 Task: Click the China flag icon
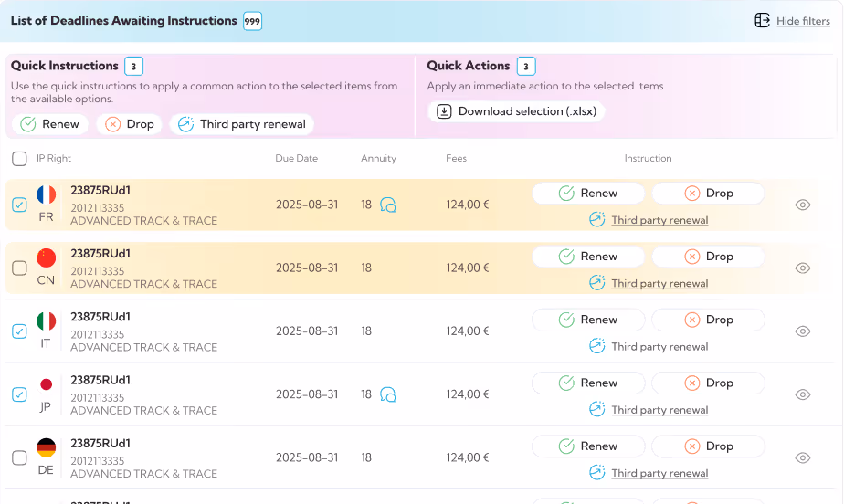[47, 257]
